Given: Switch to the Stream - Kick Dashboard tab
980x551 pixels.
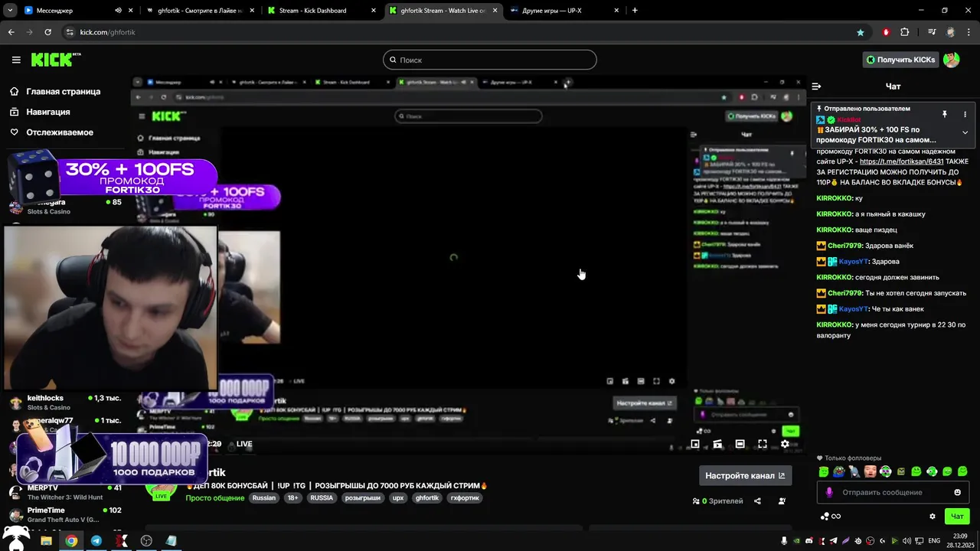Looking at the screenshot, I should pos(320,11).
